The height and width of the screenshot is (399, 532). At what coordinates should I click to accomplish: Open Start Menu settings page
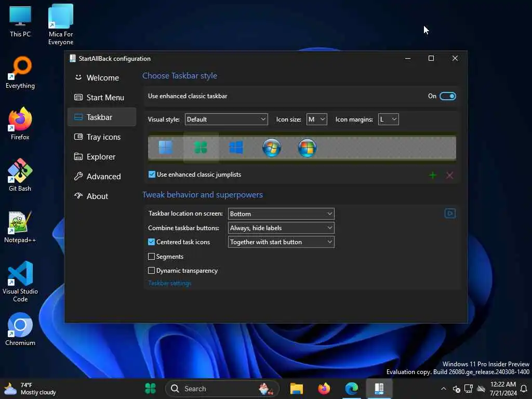coord(102,97)
